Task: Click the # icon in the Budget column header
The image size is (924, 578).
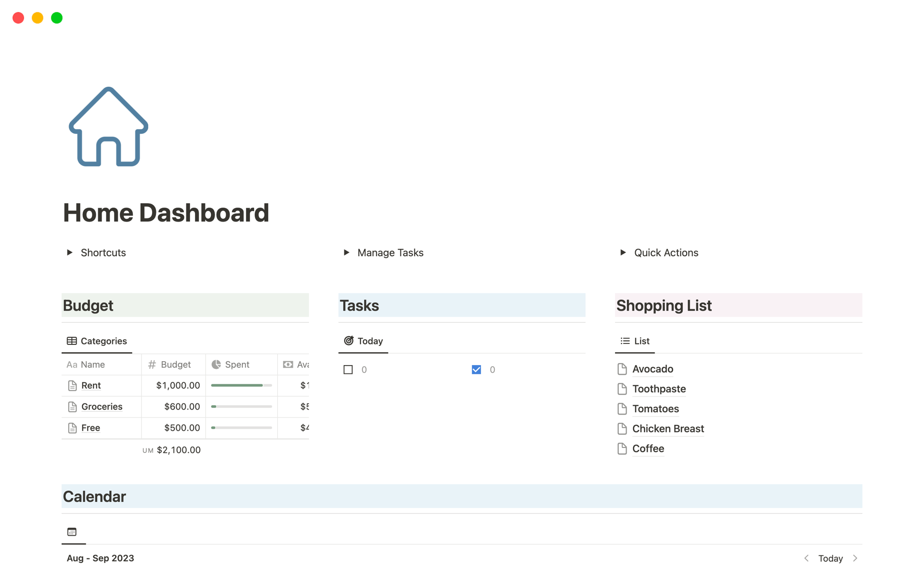Action: click(152, 364)
